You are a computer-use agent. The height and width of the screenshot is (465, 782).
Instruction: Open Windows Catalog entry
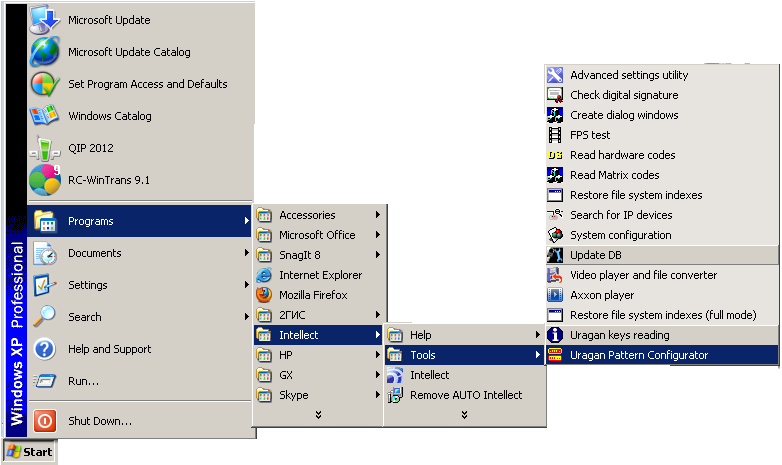coord(140,116)
